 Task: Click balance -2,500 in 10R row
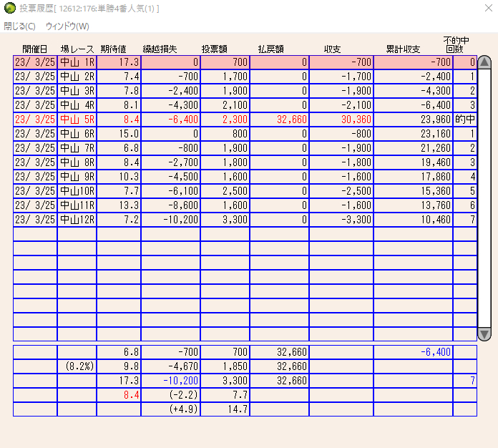pos(341,191)
